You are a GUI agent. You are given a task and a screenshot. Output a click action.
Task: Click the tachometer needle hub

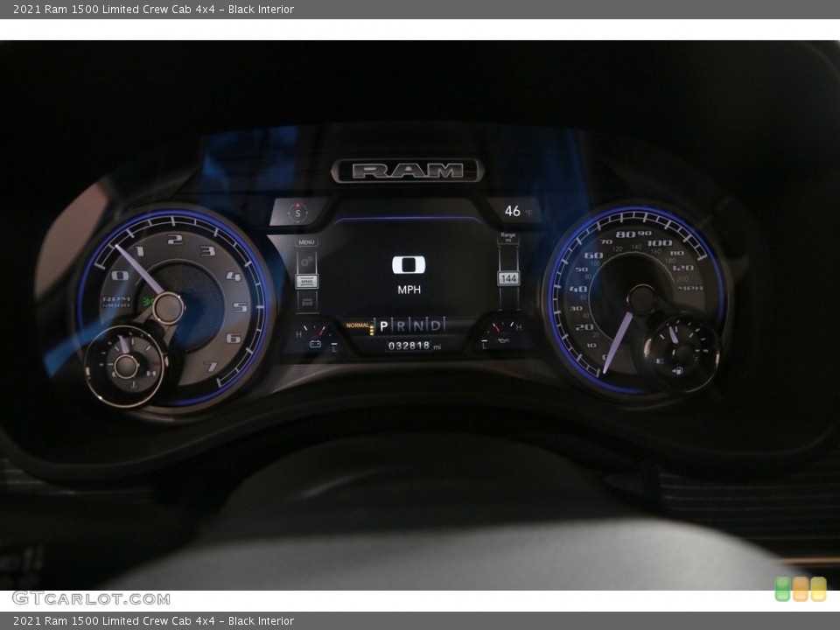pyautogui.click(x=168, y=309)
